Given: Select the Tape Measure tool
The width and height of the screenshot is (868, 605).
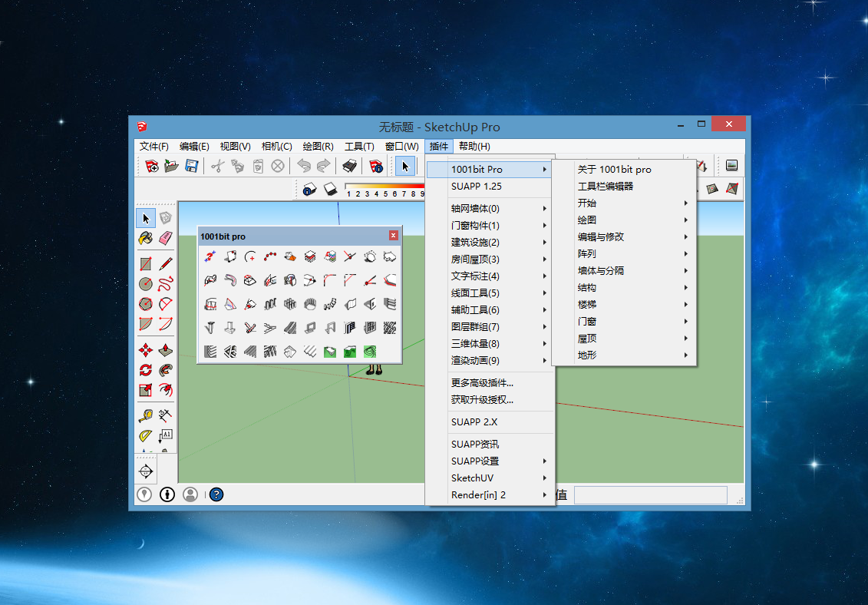Looking at the screenshot, I should click(x=146, y=415).
